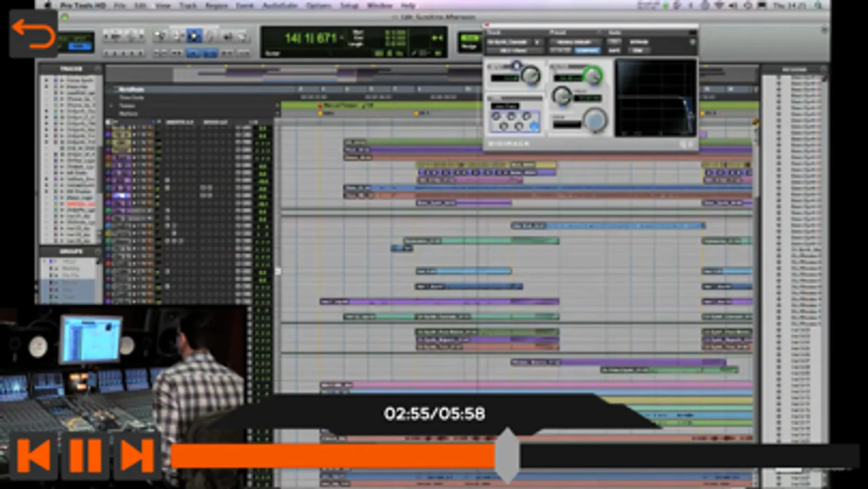Screen dimensions: 868x489
Task: Click the large blue knob in the plug-in window
Action: coord(595,120)
